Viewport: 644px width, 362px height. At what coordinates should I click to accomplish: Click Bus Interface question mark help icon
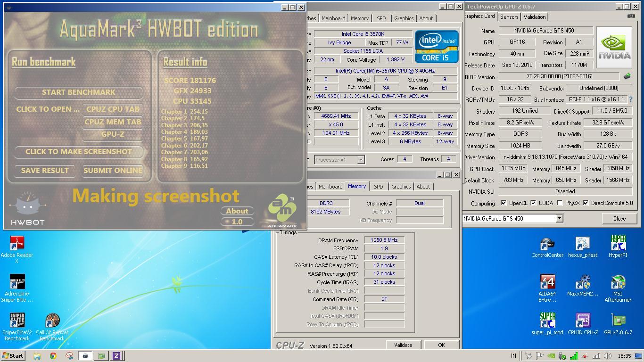pyautogui.click(x=630, y=99)
